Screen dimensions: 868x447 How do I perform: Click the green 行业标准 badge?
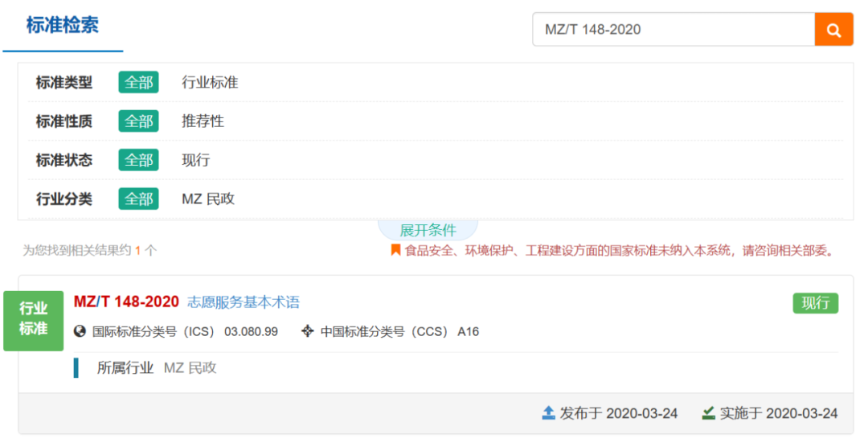33,319
